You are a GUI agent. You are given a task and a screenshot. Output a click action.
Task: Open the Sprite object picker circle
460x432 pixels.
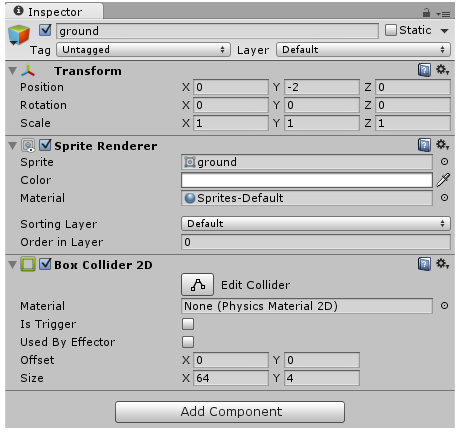[x=444, y=162]
